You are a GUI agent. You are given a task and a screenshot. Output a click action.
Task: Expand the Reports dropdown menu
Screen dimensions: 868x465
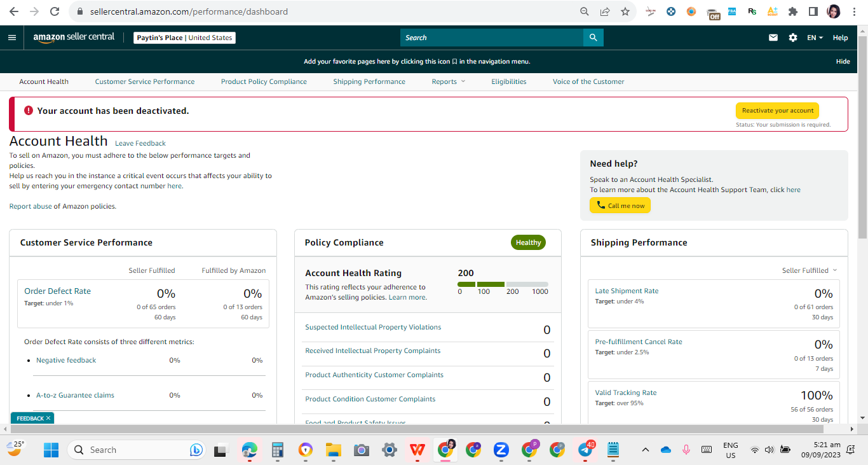click(449, 81)
